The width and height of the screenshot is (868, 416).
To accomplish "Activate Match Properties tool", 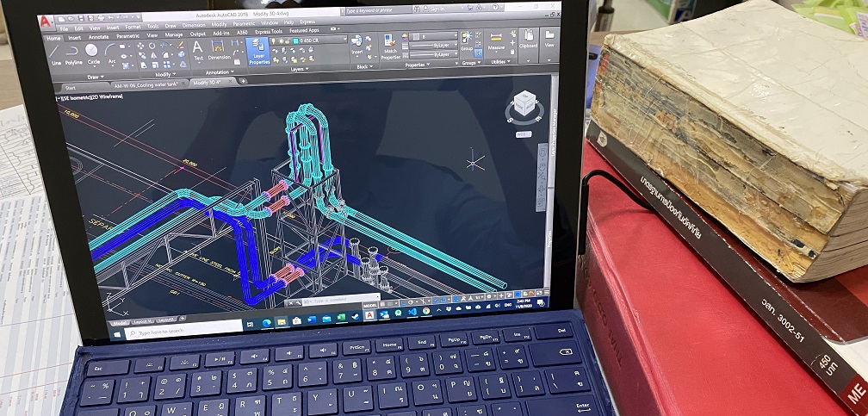I will (391, 46).
